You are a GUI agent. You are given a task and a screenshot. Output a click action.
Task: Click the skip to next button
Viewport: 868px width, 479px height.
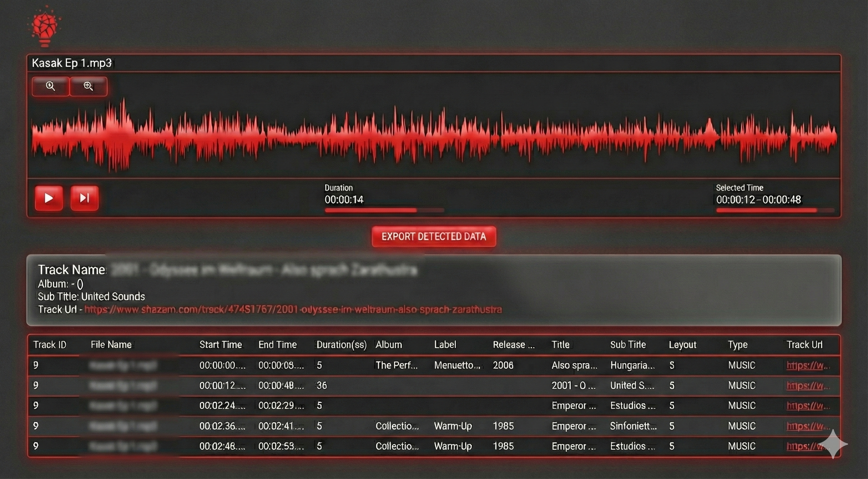84,198
